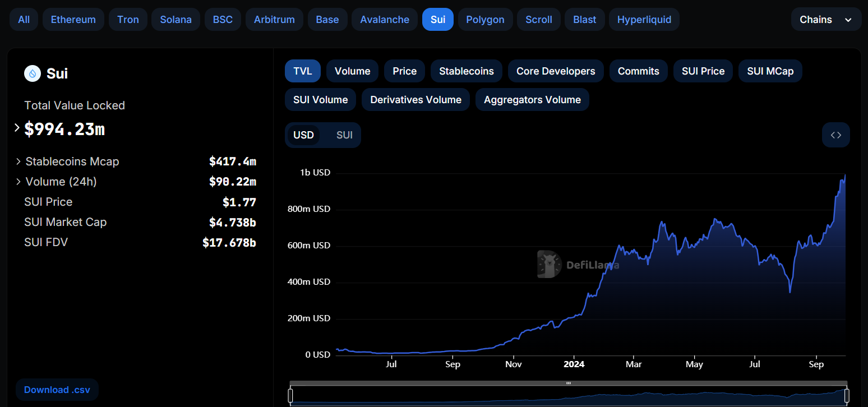Select the Sui chain tab
The height and width of the screenshot is (407, 868).
click(438, 20)
